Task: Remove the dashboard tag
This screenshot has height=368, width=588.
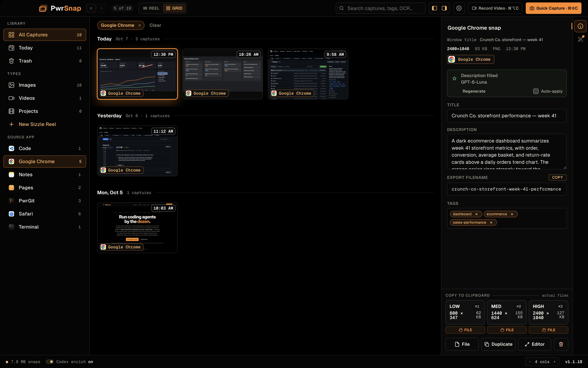Action: click(x=477, y=214)
